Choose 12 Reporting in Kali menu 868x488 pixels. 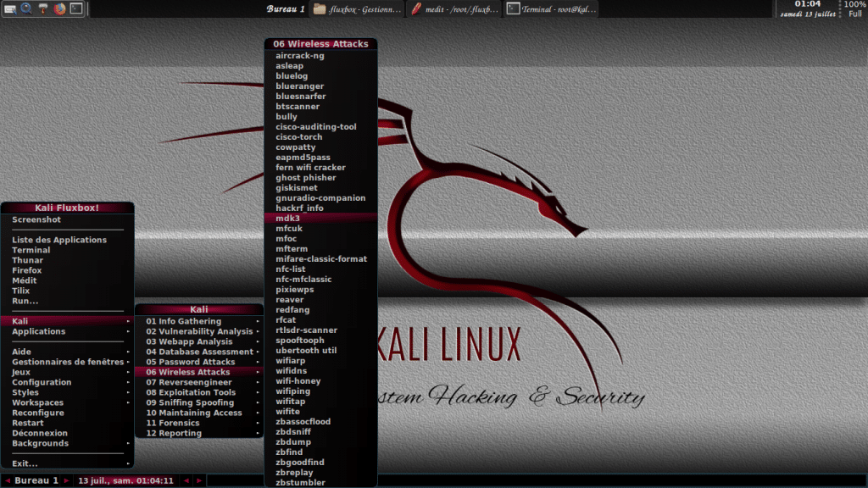[x=199, y=433]
